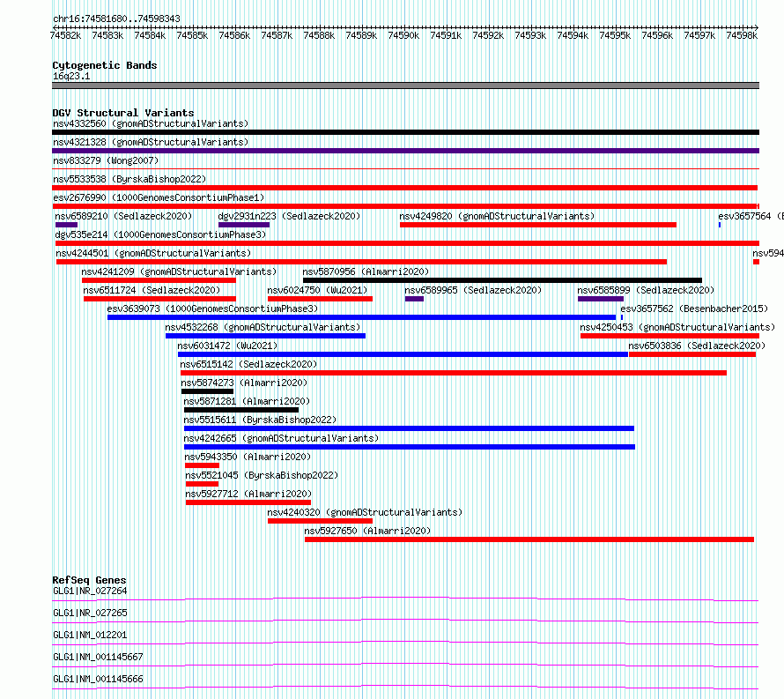The width and height of the screenshot is (784, 699).
Task: Click the 74598k ruler tick label
Action: tap(742, 35)
